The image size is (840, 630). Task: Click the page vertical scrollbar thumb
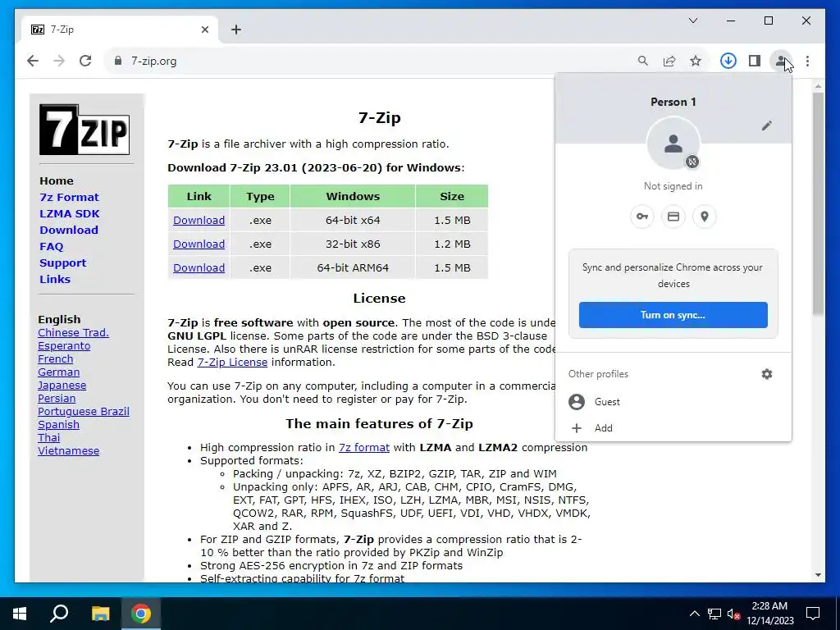818,203
